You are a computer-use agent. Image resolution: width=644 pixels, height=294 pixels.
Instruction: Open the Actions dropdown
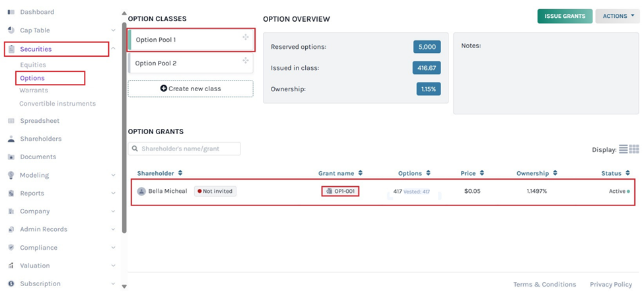point(617,16)
